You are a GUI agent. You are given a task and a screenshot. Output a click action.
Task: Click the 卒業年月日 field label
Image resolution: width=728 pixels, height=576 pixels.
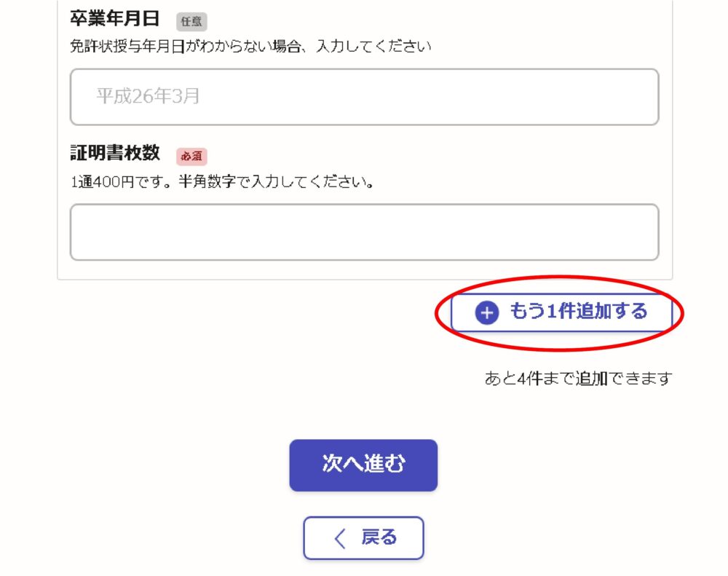tap(115, 19)
